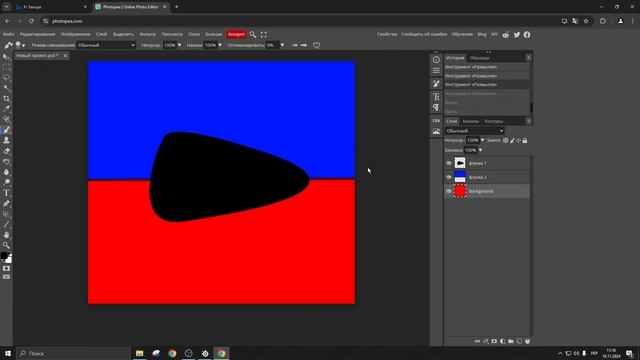Select the Path Select tool
The width and height of the screenshot is (640, 360).
coord(6,214)
